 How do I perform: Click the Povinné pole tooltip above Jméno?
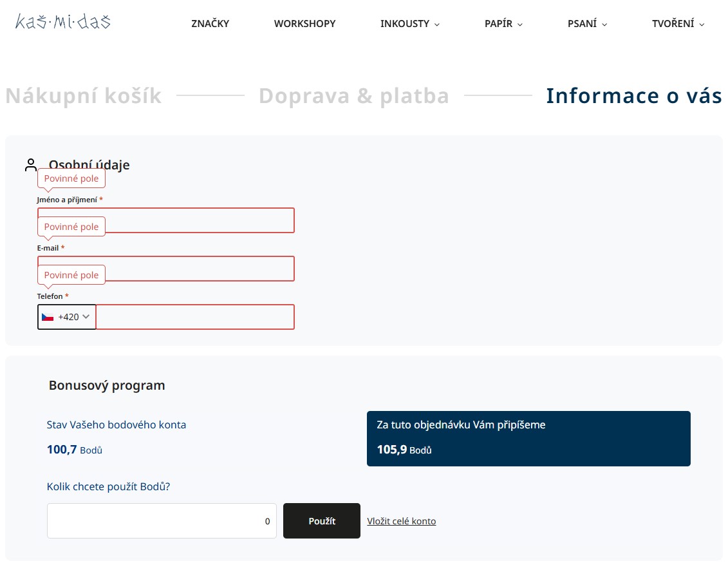tap(71, 178)
